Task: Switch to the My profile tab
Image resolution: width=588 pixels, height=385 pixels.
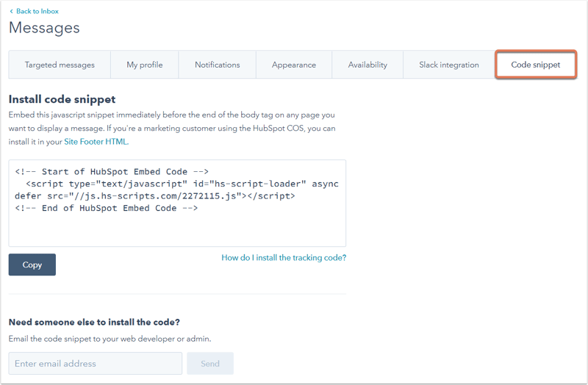Action: 145,65
